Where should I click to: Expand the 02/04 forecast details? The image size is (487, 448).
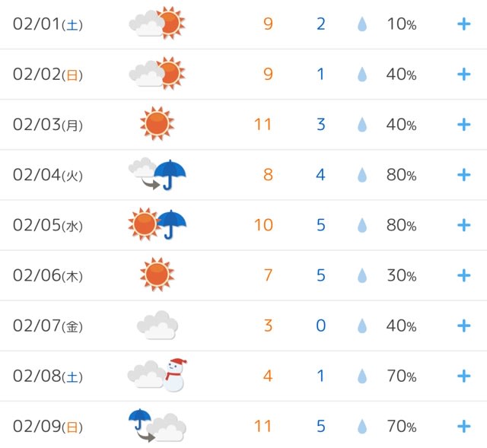coord(463,175)
